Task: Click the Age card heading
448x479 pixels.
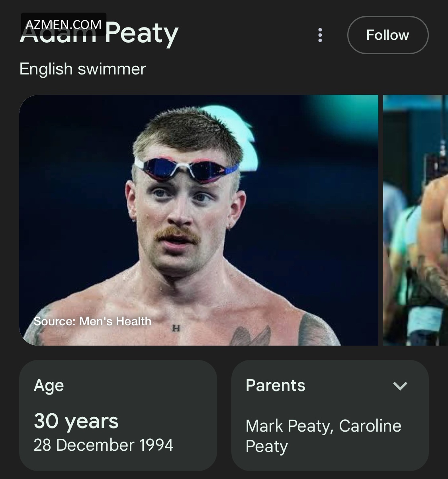Action: coord(49,385)
